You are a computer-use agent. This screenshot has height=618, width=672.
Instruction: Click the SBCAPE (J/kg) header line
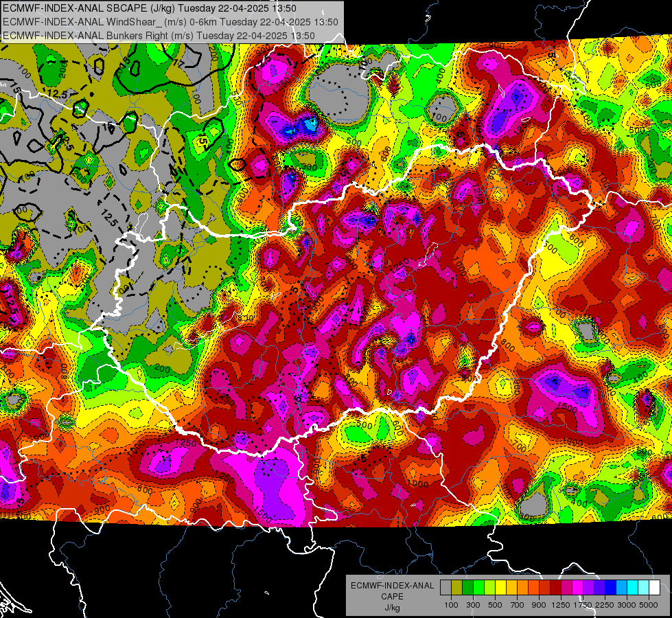click(150, 8)
